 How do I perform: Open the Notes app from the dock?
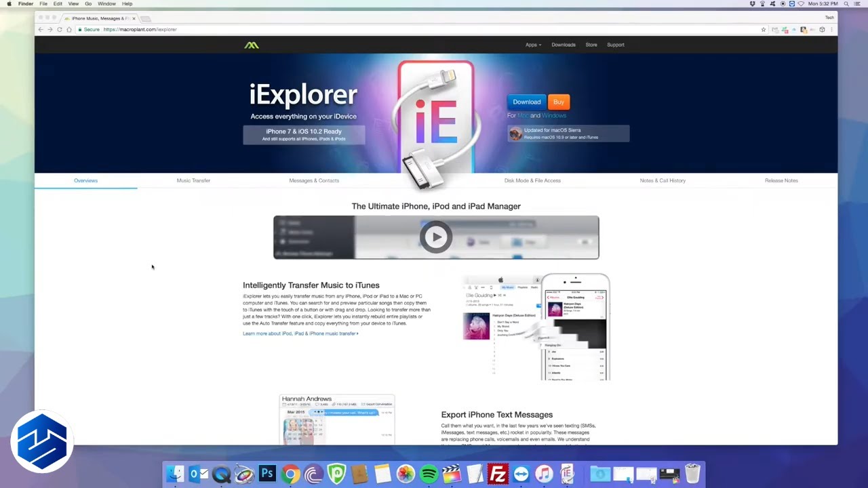[x=382, y=474]
